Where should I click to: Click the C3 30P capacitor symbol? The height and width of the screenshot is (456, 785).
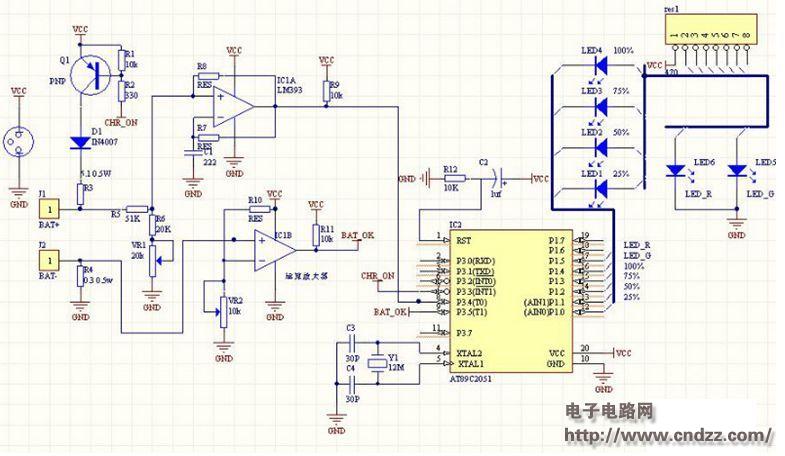pos(350,343)
